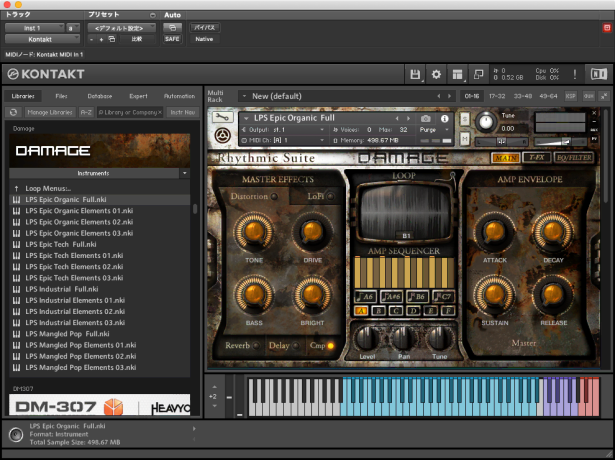This screenshot has height=460, width=615.
Task: Click the camera snapshot icon in the instrument header
Action: [x=425, y=118]
